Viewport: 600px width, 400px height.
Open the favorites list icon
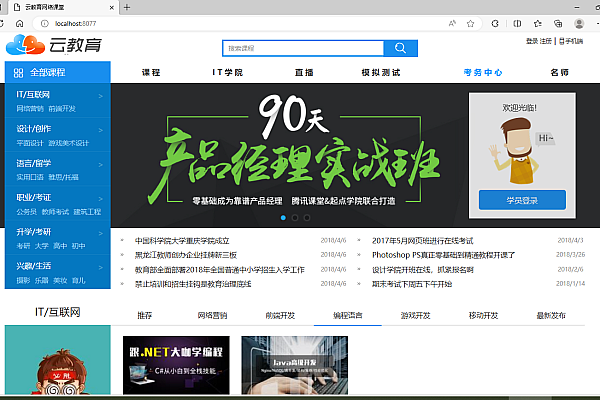pyautogui.click(x=538, y=23)
